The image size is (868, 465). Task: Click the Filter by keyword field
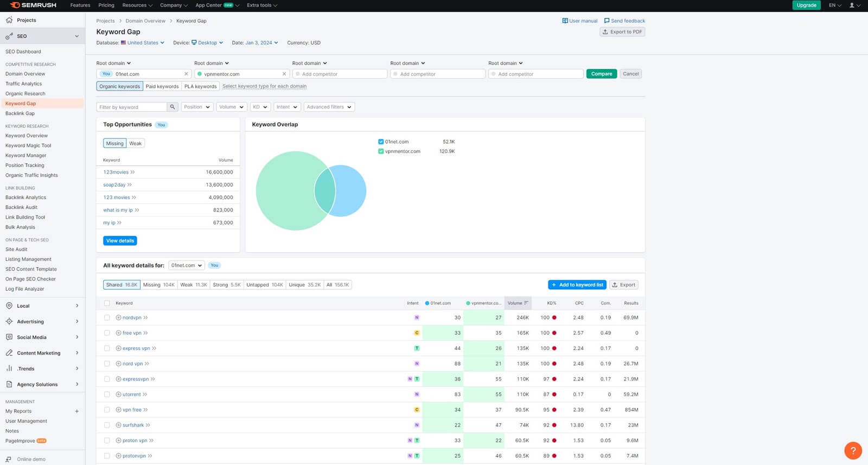(x=131, y=107)
